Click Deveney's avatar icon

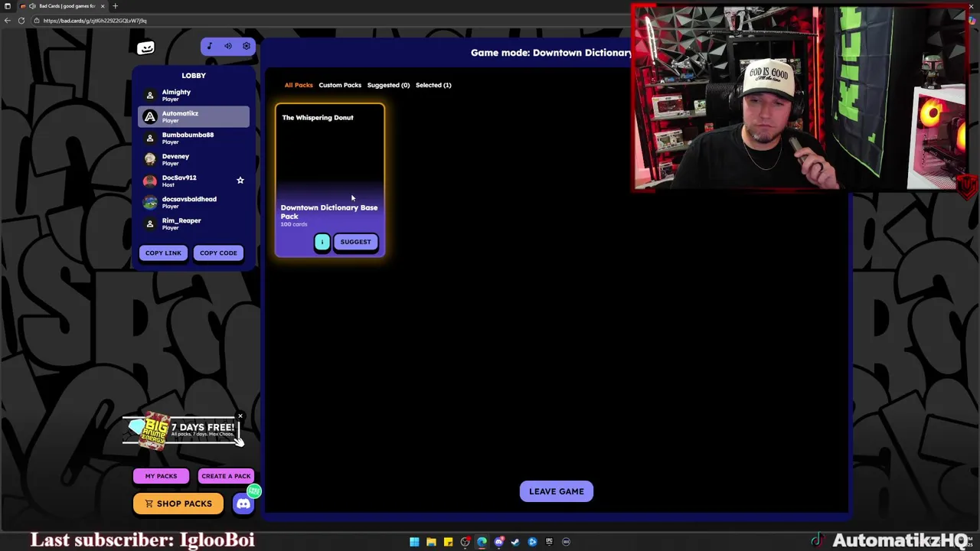150,160
